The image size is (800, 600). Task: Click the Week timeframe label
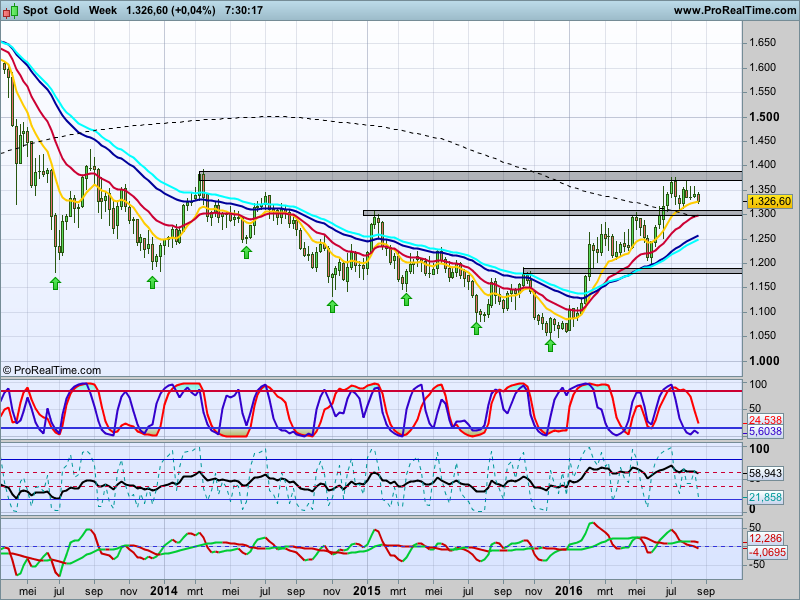tap(103, 10)
